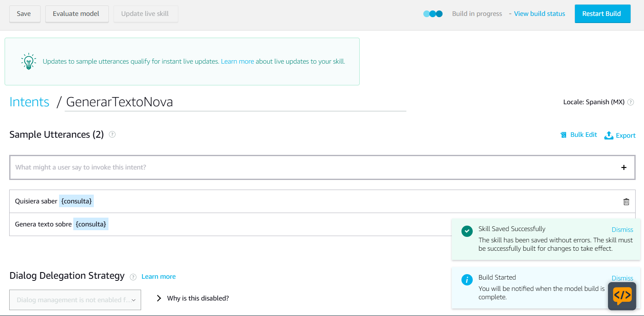This screenshot has width=644, height=316.
Task: Click the new utterance input field
Action: (x=310, y=167)
